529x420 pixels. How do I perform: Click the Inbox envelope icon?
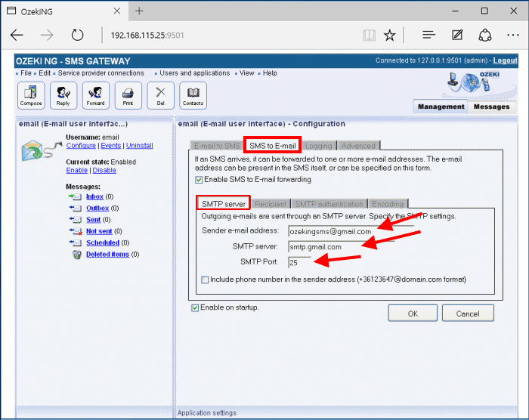[76, 196]
